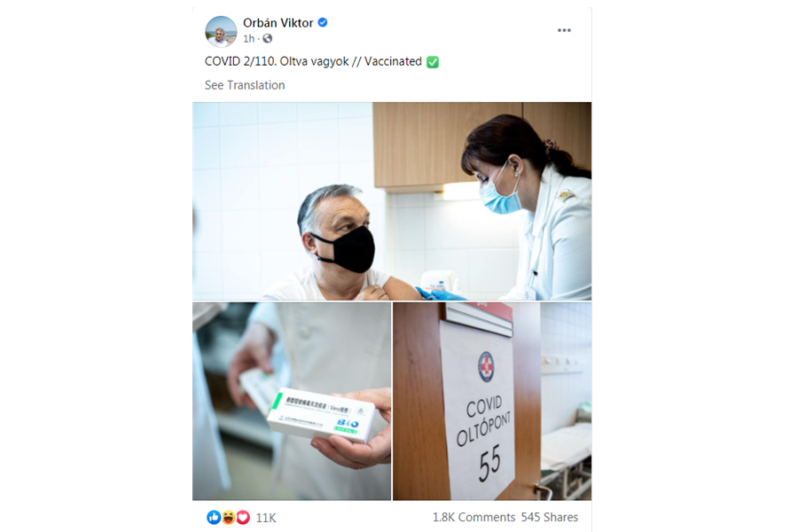
Task: View the 1.8K Comments
Action: pos(473,517)
